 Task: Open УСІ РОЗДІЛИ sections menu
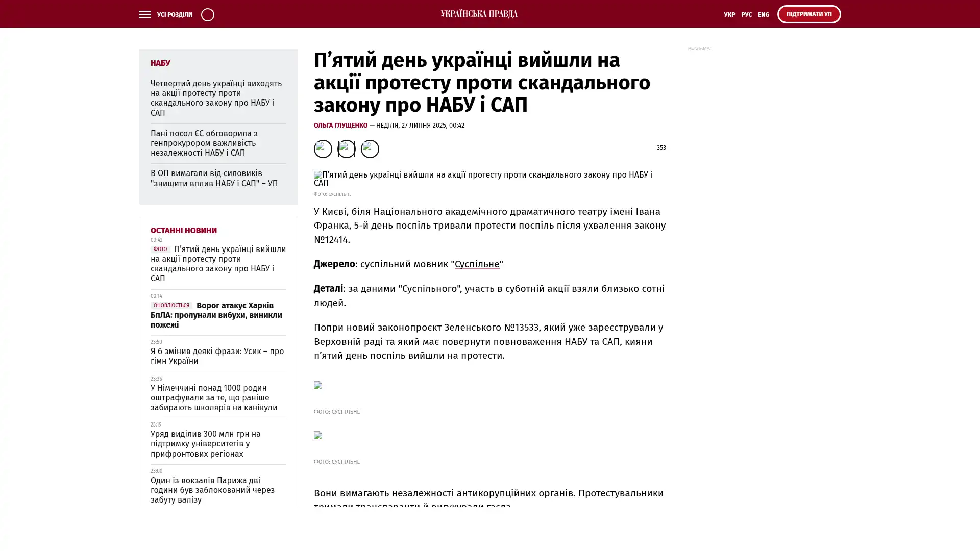pyautogui.click(x=175, y=15)
